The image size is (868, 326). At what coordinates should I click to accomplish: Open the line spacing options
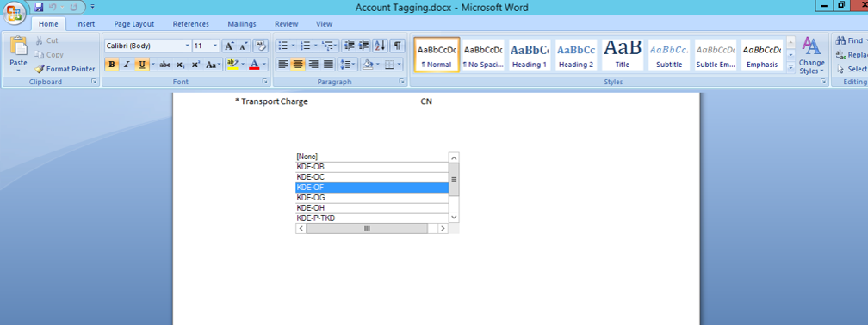(348, 65)
